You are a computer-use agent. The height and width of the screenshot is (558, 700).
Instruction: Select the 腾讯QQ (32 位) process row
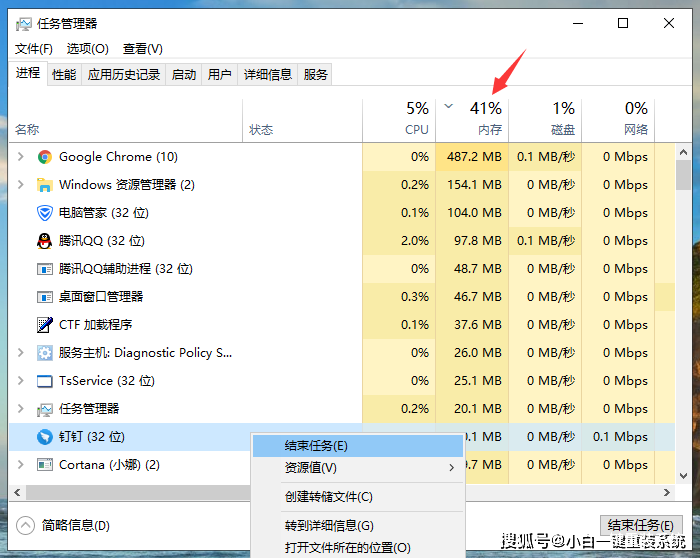pos(342,241)
